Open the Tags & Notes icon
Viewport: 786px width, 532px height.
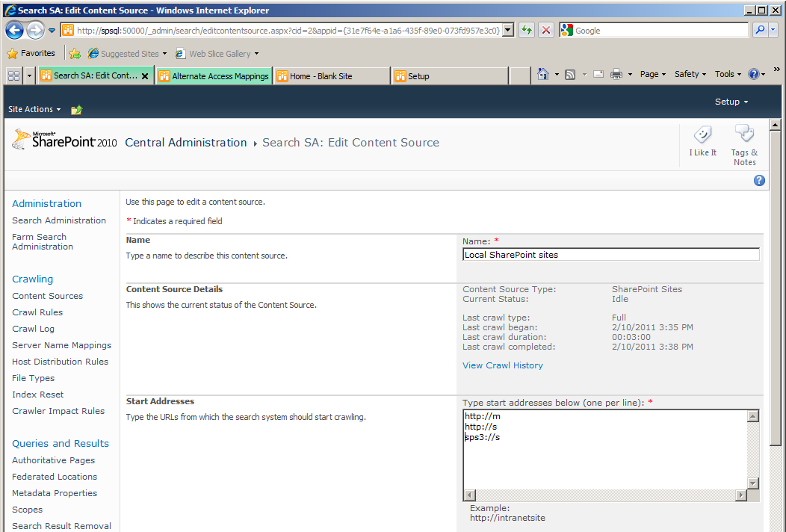[x=744, y=135]
